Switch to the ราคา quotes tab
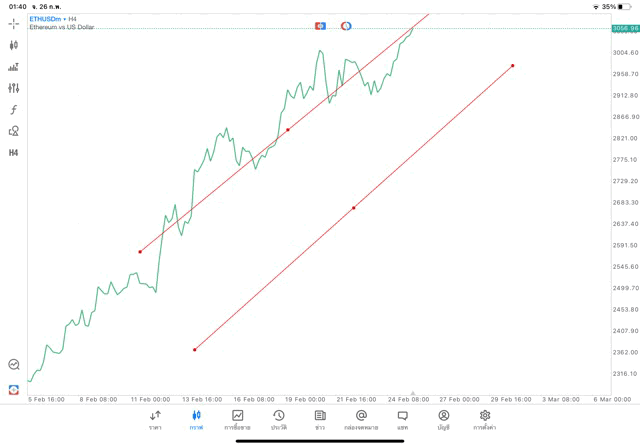The width and height of the screenshot is (640, 447). pyautogui.click(x=155, y=420)
